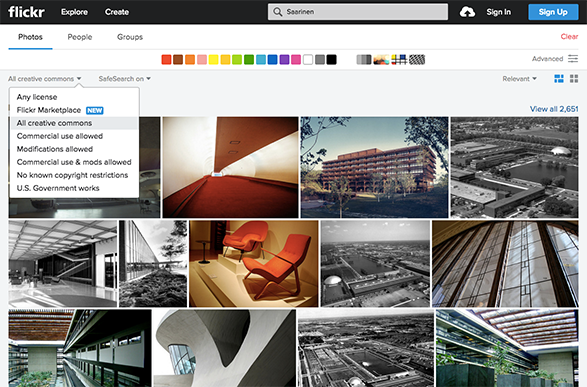
Task: Open Advanced filter sliders icon
Action: tap(573, 59)
